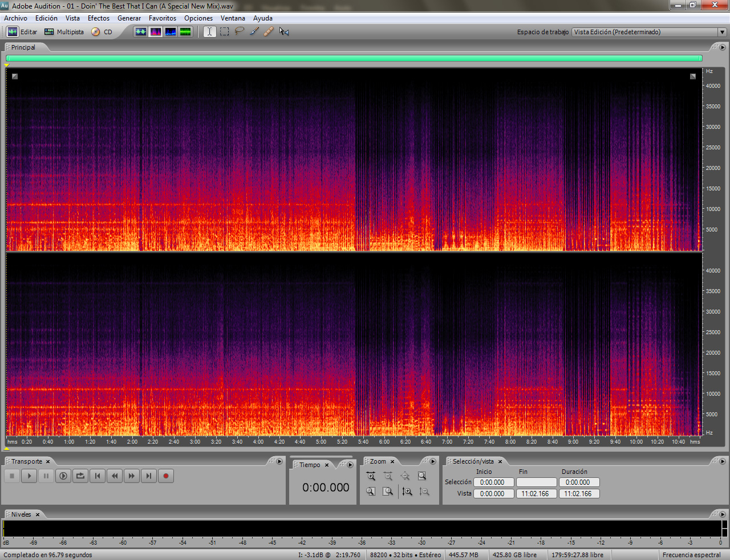Start playback with the Play button

29,476
